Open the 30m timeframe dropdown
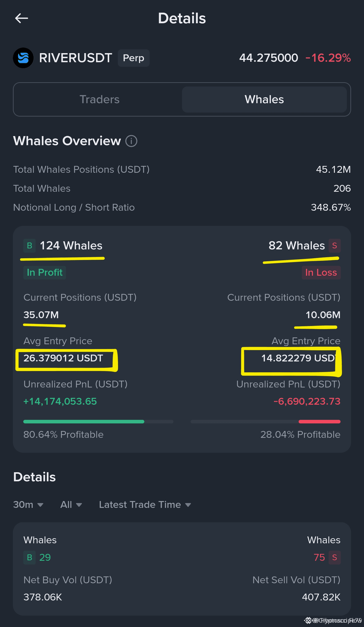Viewport: 364px width, 627px height. coord(28,505)
